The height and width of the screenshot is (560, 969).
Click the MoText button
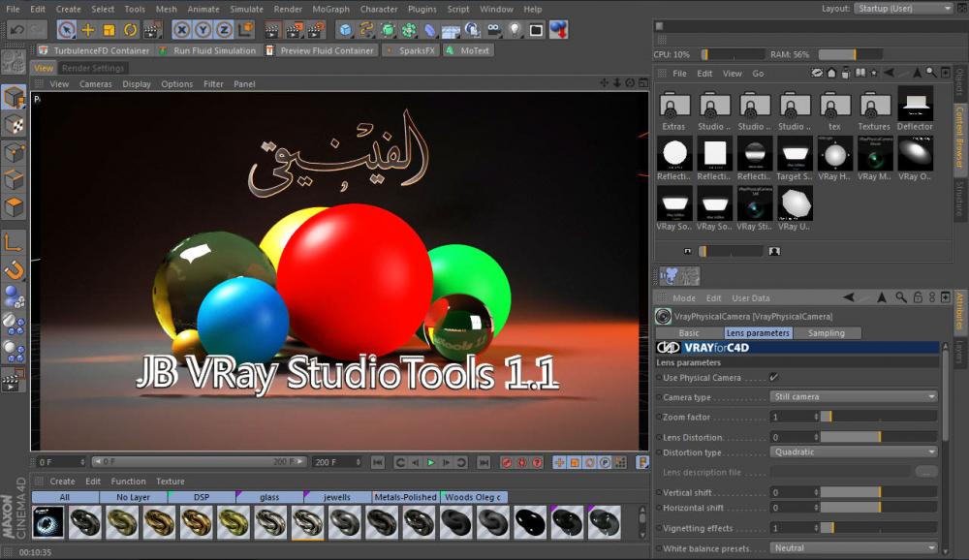click(x=468, y=50)
